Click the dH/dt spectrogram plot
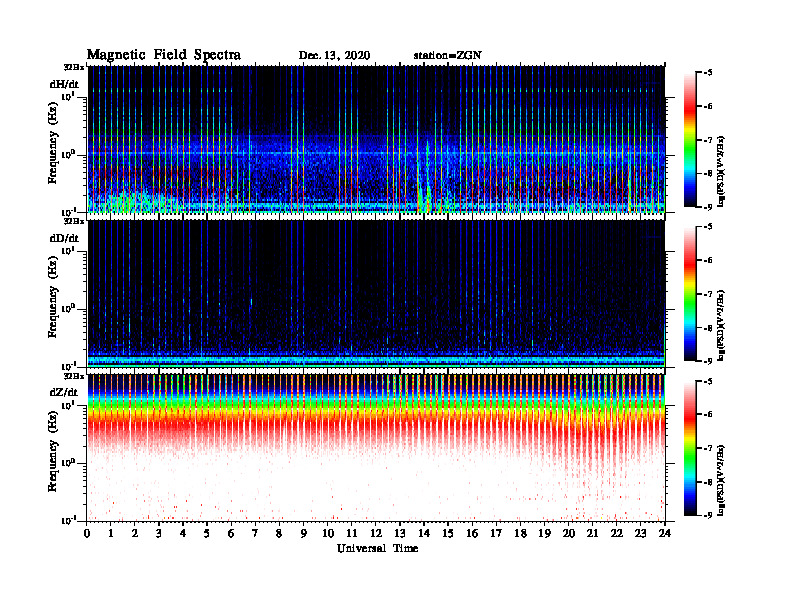792x612 pixels. [376, 139]
